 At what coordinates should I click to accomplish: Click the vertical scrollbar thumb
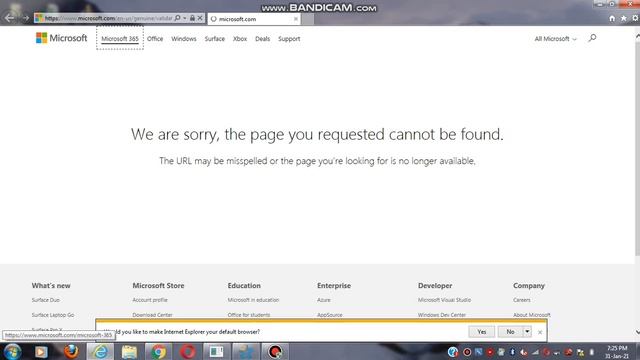(x=637, y=148)
